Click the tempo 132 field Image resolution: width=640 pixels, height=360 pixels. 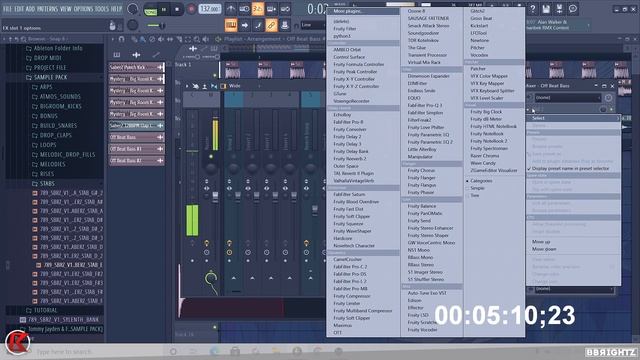[209, 9]
